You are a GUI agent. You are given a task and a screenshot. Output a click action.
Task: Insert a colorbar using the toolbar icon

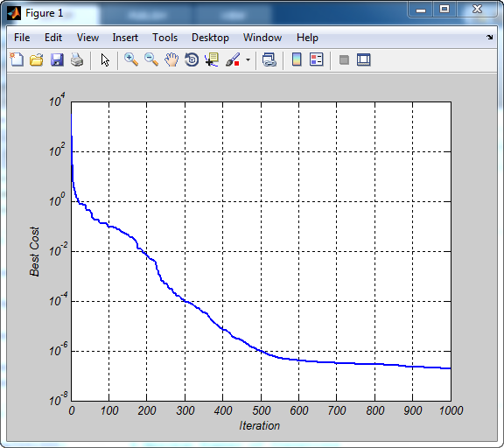pyautogui.click(x=297, y=59)
